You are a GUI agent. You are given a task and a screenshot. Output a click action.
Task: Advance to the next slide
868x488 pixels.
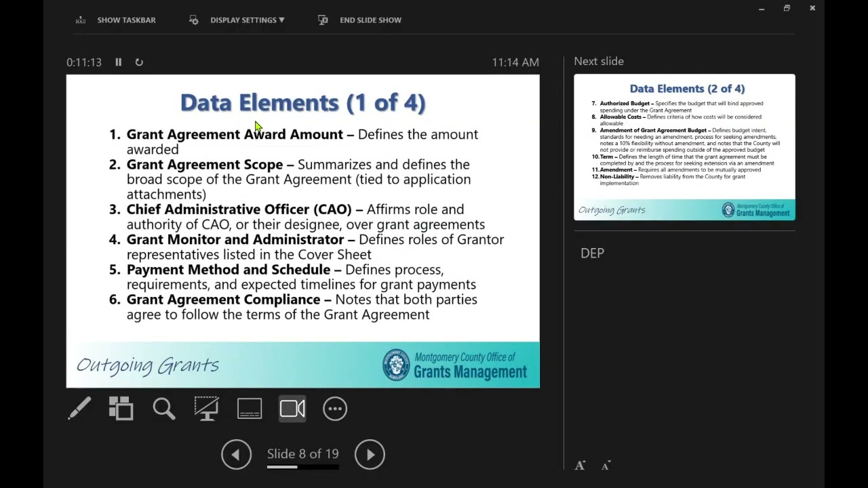[370, 455]
